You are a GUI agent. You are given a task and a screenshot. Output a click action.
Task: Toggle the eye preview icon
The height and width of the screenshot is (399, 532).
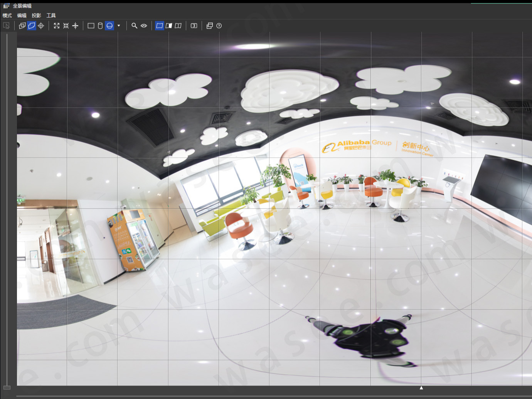143,26
